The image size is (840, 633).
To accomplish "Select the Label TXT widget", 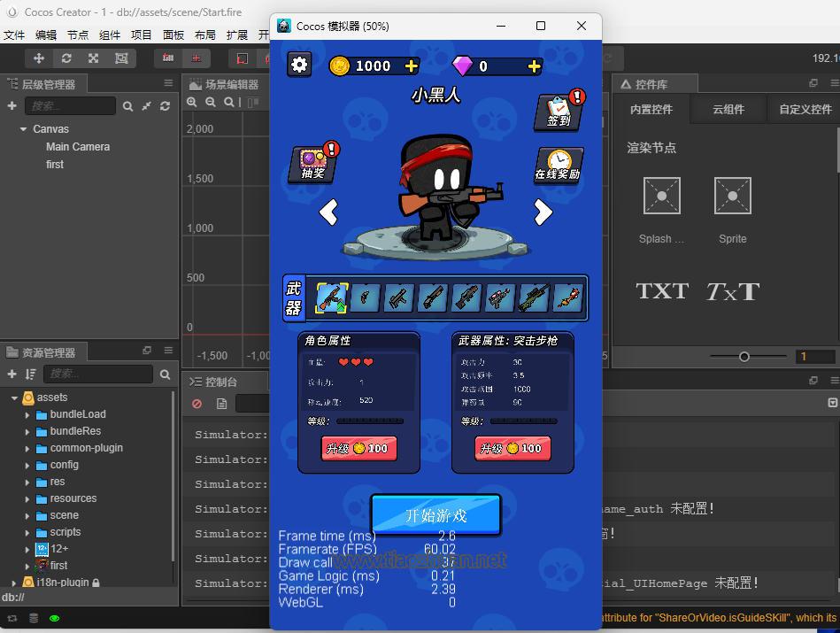I will (x=662, y=291).
